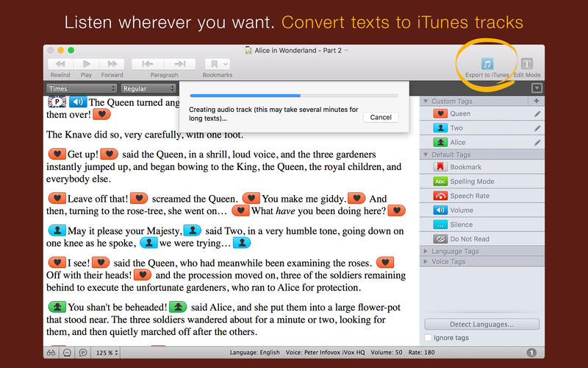588x368 pixels.
Task: Click the minus speech bubble icon
Action: [x=67, y=353]
